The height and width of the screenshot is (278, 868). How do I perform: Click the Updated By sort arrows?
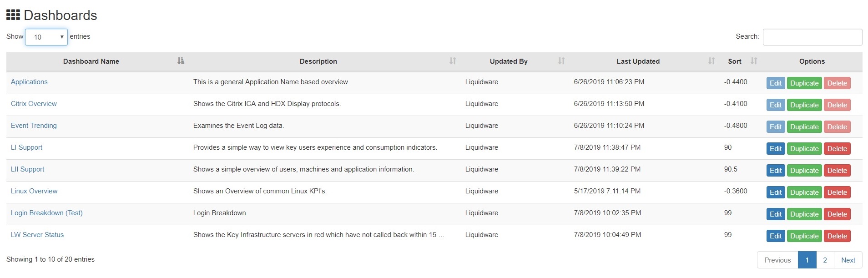pos(561,61)
